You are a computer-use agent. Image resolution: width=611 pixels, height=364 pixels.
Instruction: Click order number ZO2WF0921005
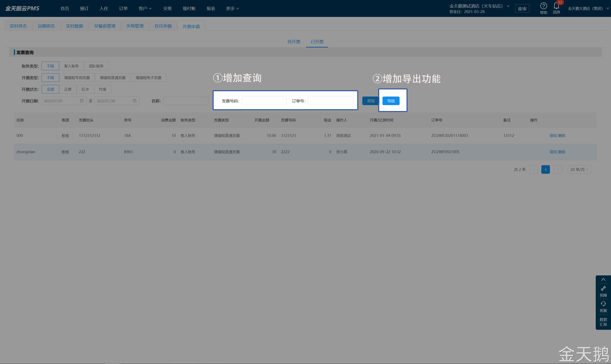[445, 152]
